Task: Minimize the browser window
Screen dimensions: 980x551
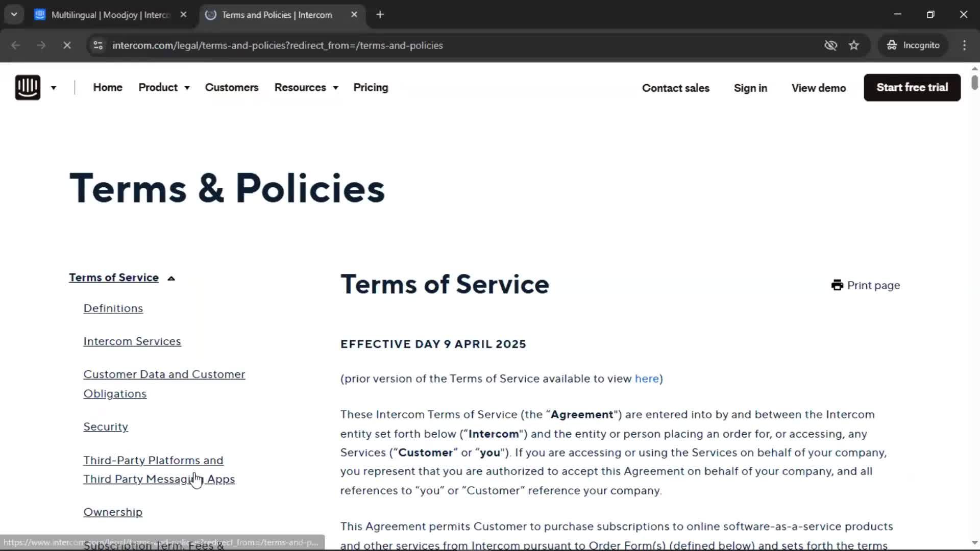Action: (x=897, y=14)
